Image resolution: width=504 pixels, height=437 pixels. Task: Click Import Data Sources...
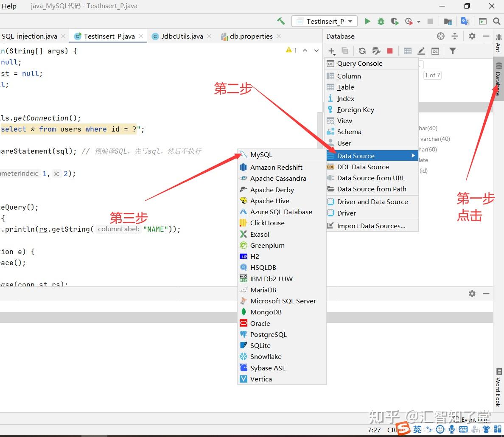(x=372, y=226)
